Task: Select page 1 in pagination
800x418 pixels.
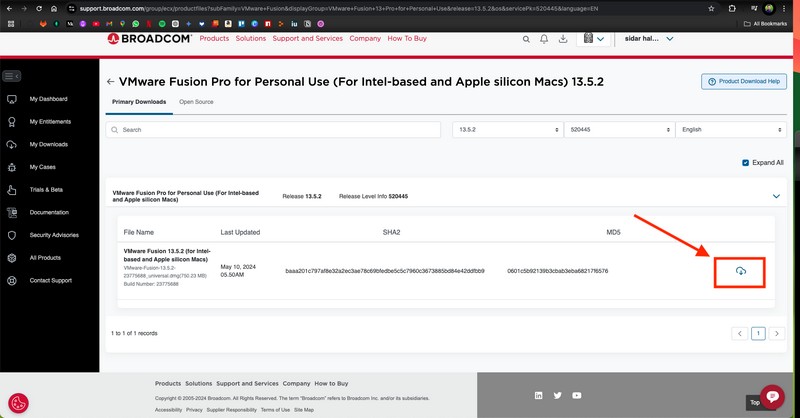Action: (x=758, y=334)
